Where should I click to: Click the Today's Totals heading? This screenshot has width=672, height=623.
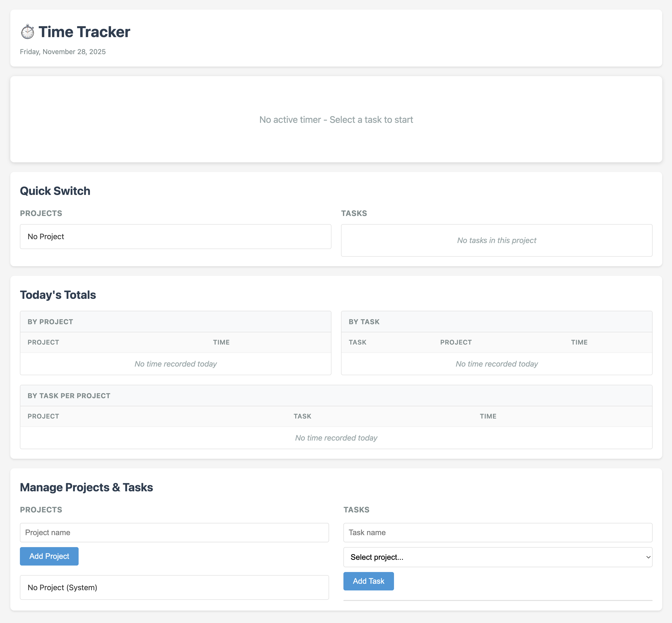point(58,294)
